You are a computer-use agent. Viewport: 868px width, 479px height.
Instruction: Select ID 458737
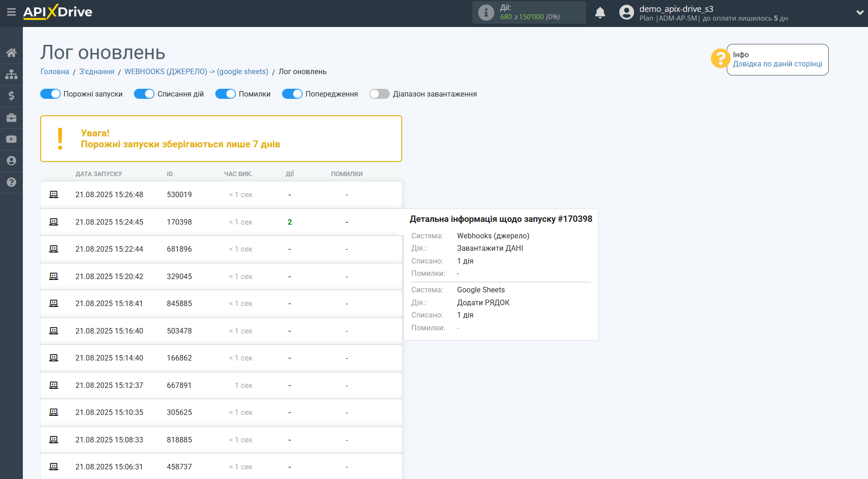coord(179,467)
